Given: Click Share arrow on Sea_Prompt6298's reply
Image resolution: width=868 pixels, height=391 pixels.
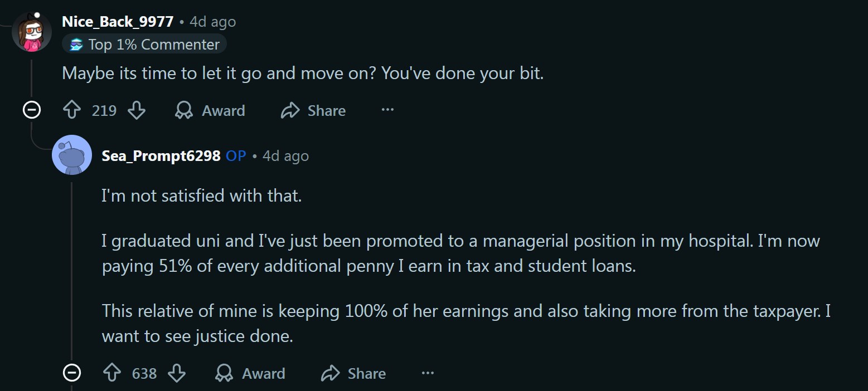Looking at the screenshot, I should pos(330,373).
